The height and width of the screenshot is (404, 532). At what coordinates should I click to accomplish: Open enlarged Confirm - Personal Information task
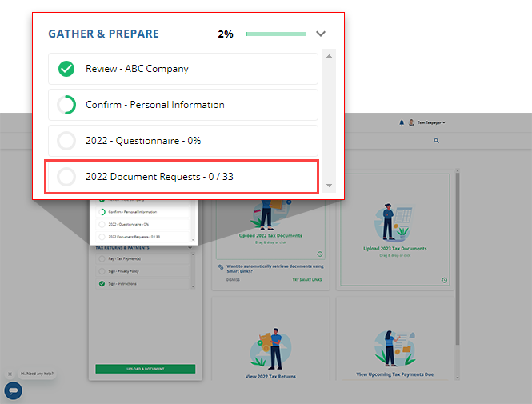point(183,105)
